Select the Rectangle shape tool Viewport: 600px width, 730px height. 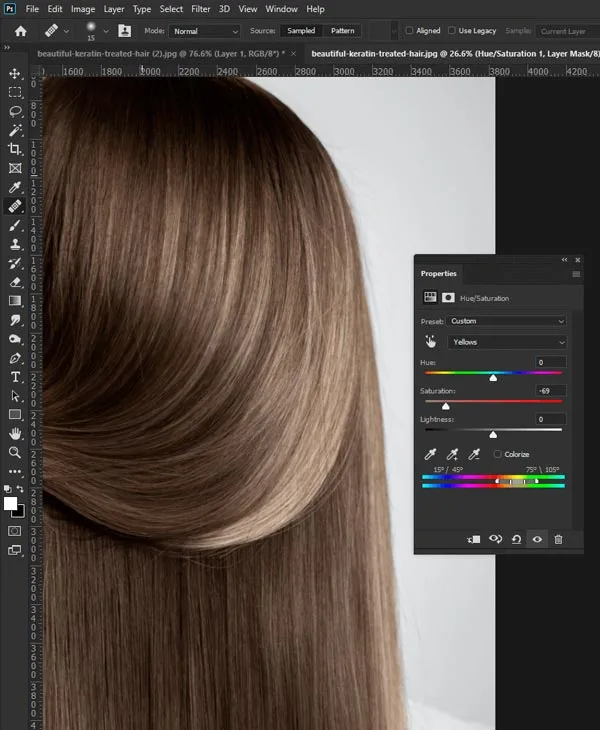(x=15, y=414)
